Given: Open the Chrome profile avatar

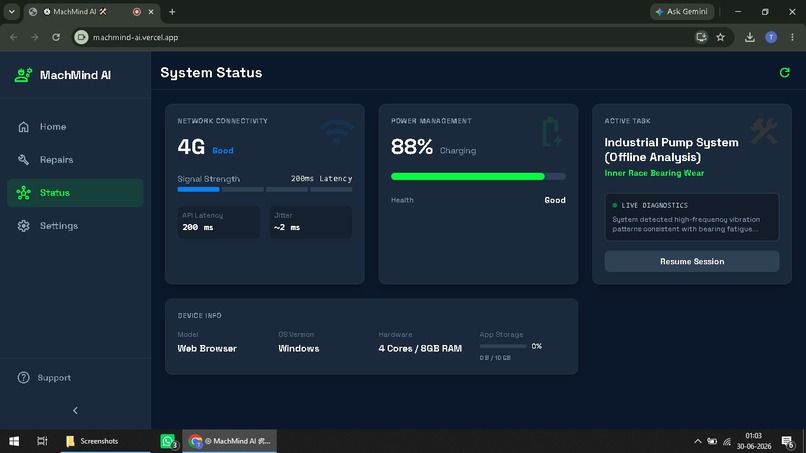Looking at the screenshot, I should [x=771, y=37].
